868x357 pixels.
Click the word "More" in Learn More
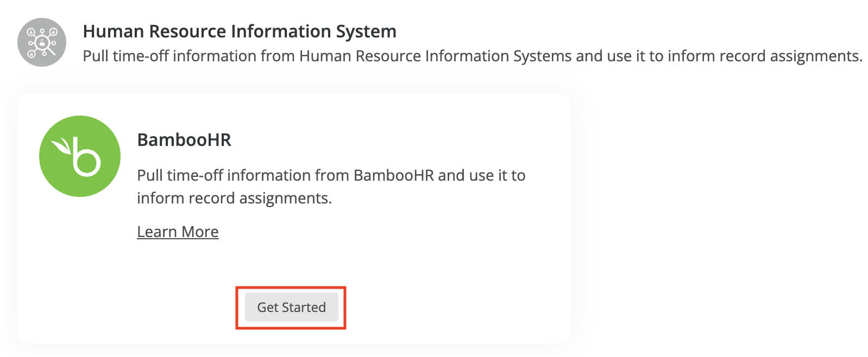200,232
